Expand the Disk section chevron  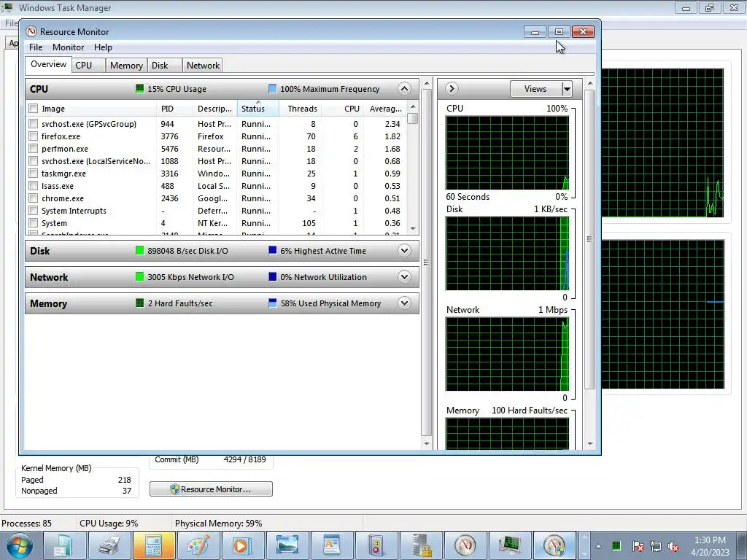pos(404,251)
